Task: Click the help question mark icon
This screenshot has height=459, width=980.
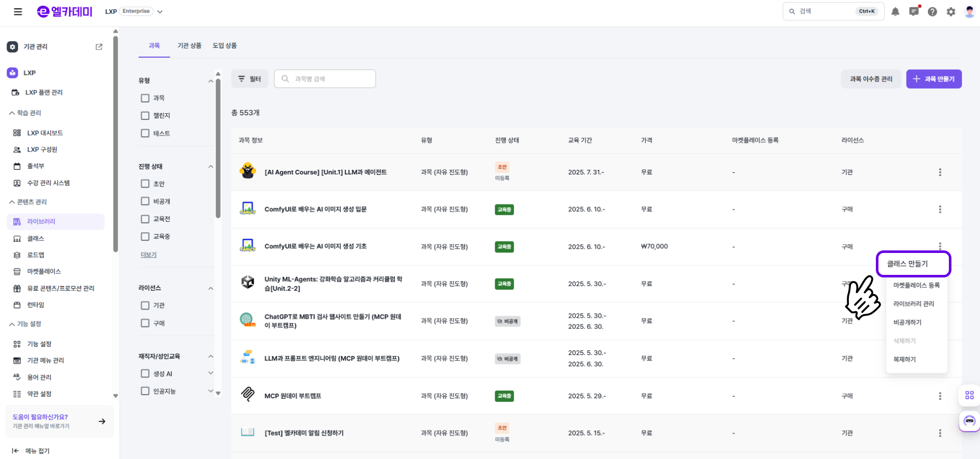Action: pos(933,12)
